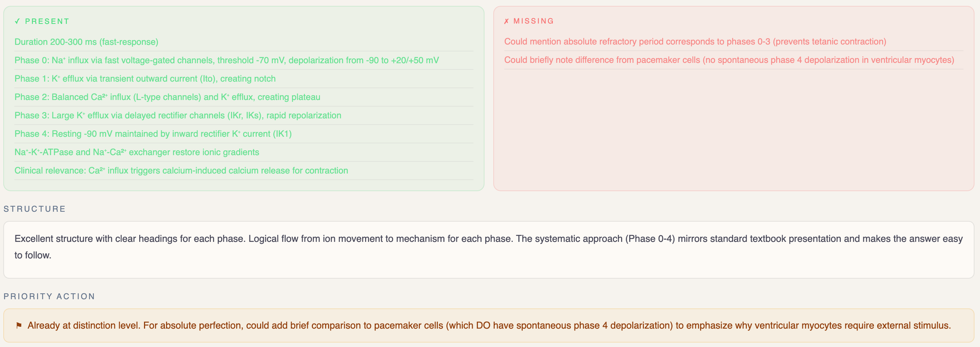Screen dimensions: 980x347
Task: Click the checkmark icon beside PRESENT
Action: point(17,21)
